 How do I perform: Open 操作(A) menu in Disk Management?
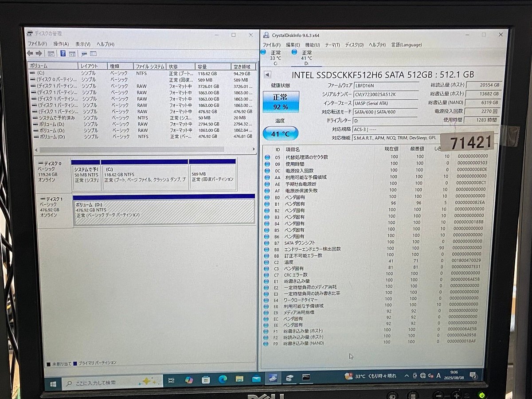[61, 44]
